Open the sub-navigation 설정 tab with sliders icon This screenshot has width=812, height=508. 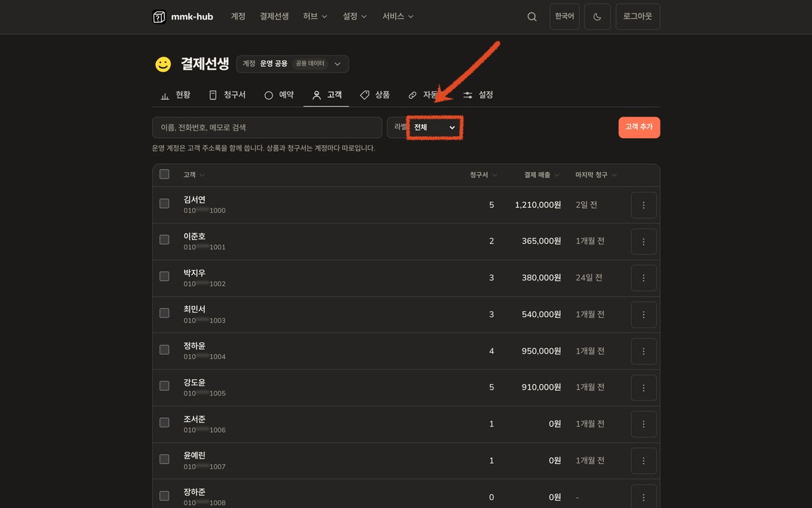(478, 95)
